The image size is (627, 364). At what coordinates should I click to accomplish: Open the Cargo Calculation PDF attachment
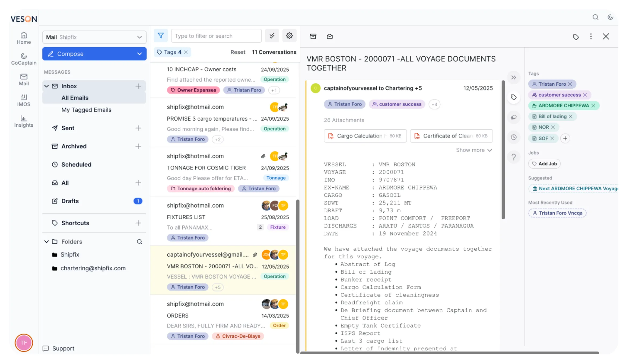click(x=365, y=136)
